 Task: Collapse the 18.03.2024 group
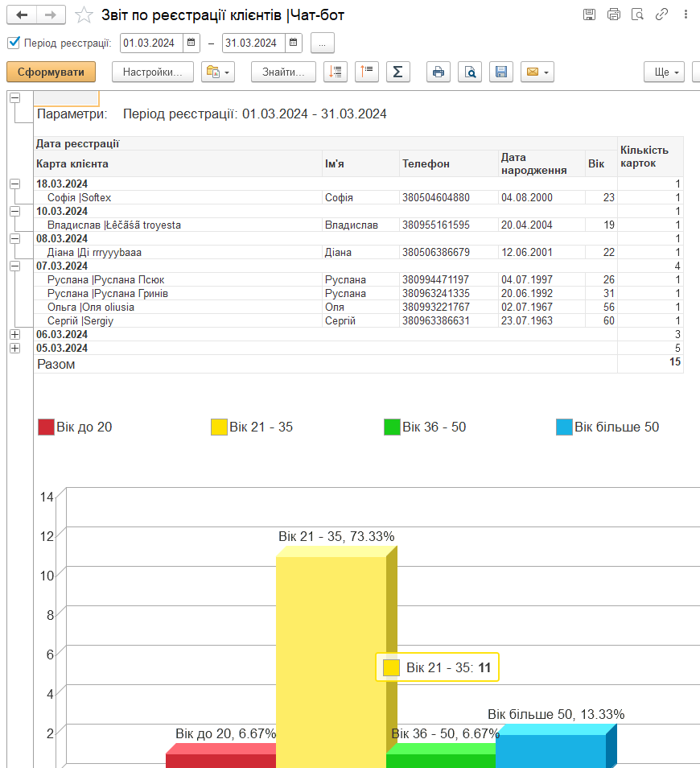coord(15,184)
